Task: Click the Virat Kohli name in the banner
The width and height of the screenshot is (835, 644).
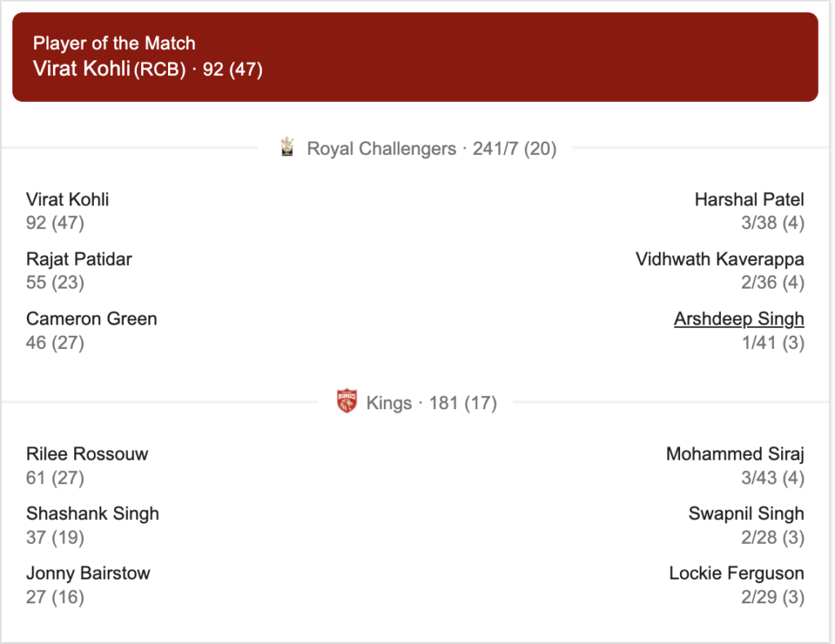Action: [x=82, y=68]
